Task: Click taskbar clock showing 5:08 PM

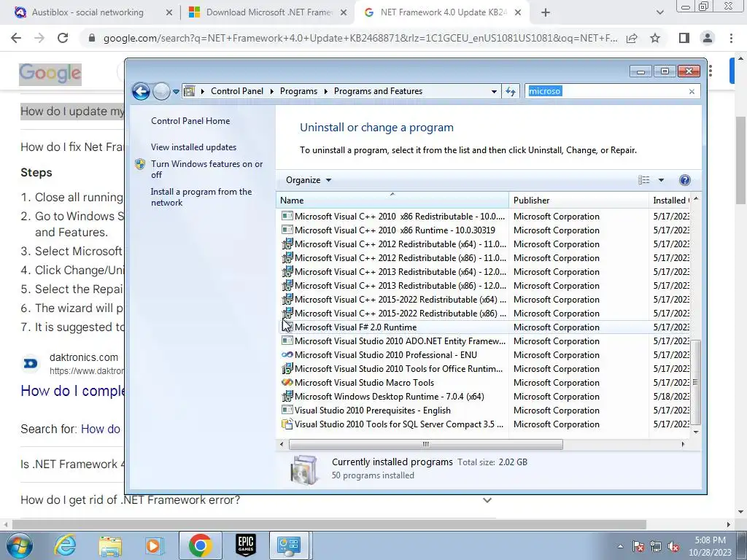Action: pyautogui.click(x=710, y=546)
